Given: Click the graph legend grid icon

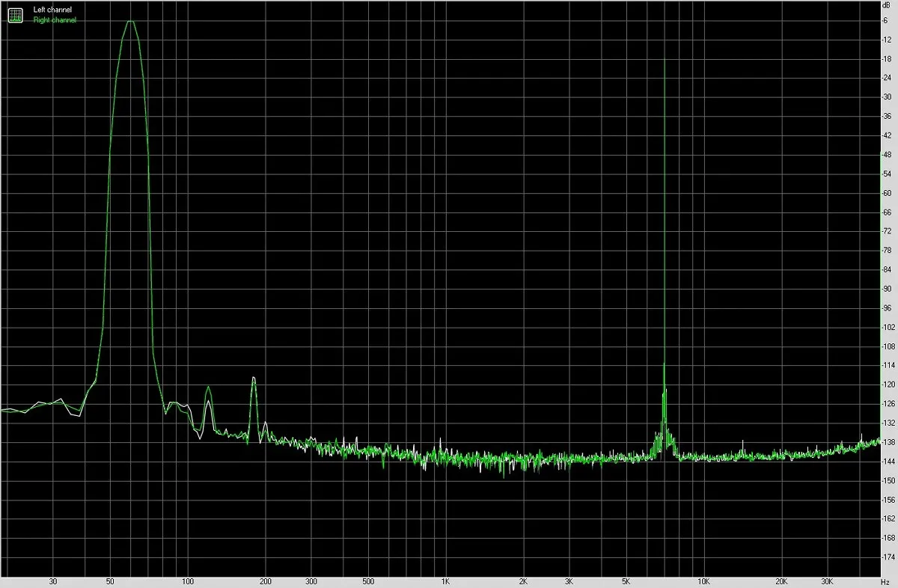Looking at the screenshot, I should point(15,14).
